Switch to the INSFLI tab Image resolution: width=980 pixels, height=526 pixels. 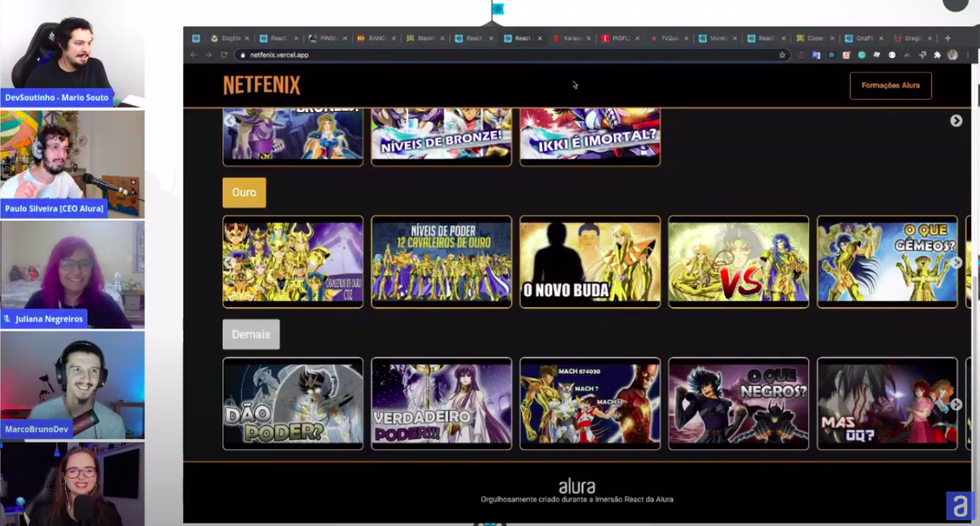[x=621, y=38]
